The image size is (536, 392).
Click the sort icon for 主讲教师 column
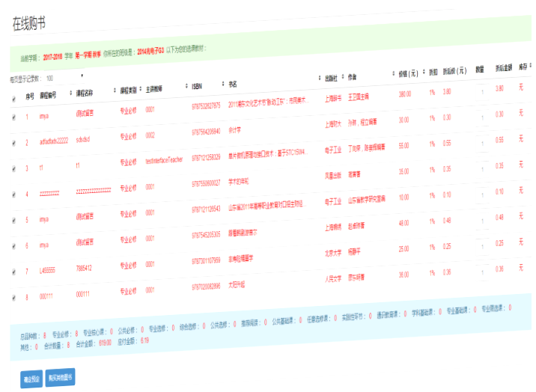point(186,87)
